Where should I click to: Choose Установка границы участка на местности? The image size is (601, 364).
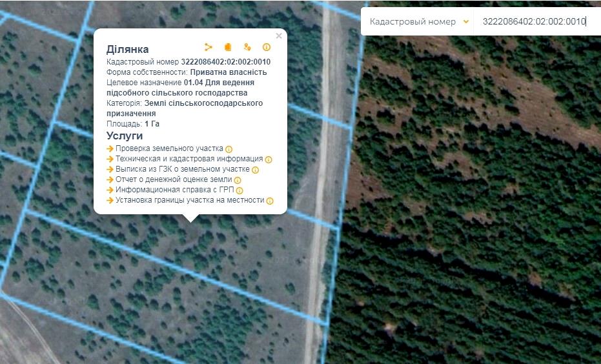point(190,200)
